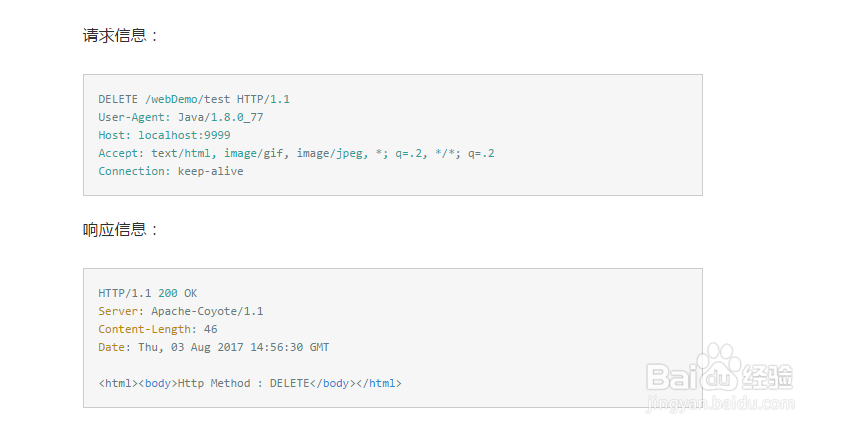Click the 经验 text in the Baidu watermark
This screenshot has height=433, width=842.
768,376
